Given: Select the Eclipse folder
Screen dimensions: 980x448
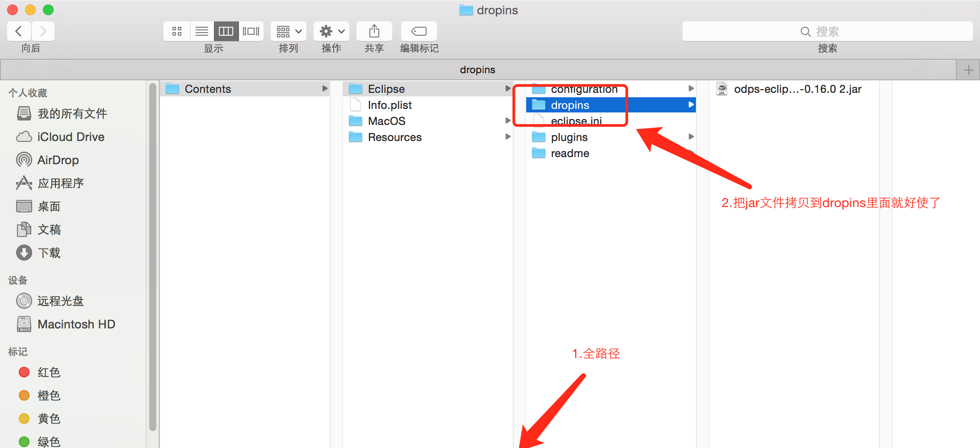Looking at the screenshot, I should click(427, 89).
